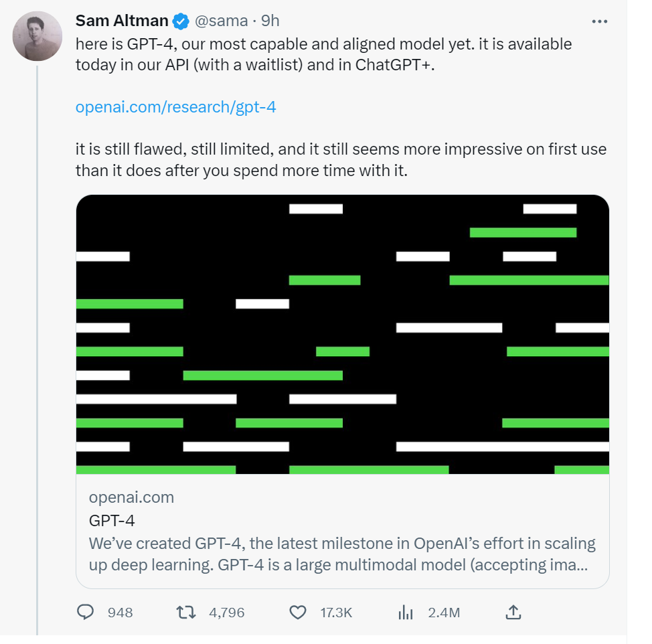Open the view analytics bar chart icon

pyautogui.click(x=406, y=613)
